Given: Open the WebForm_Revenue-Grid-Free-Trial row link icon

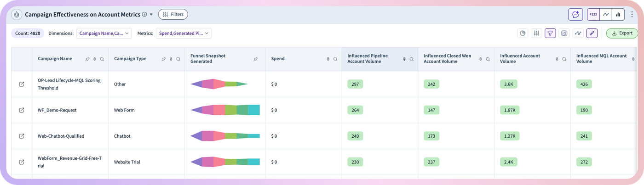Looking at the screenshot, I should coord(22,162).
